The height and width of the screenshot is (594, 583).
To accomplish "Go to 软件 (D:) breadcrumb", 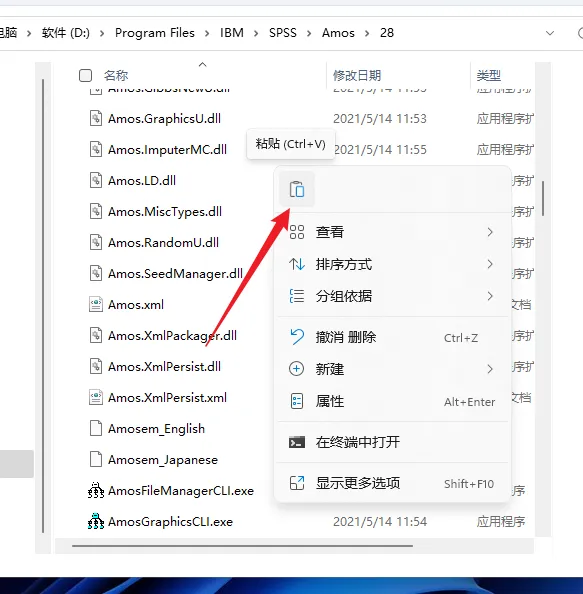I will tap(66, 33).
